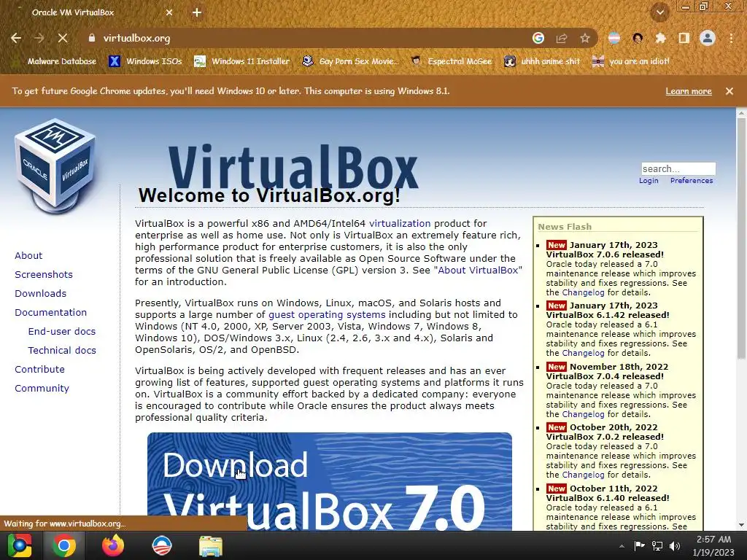
Task: Open the Extensions puzzle-piece icon
Action: (x=660, y=38)
